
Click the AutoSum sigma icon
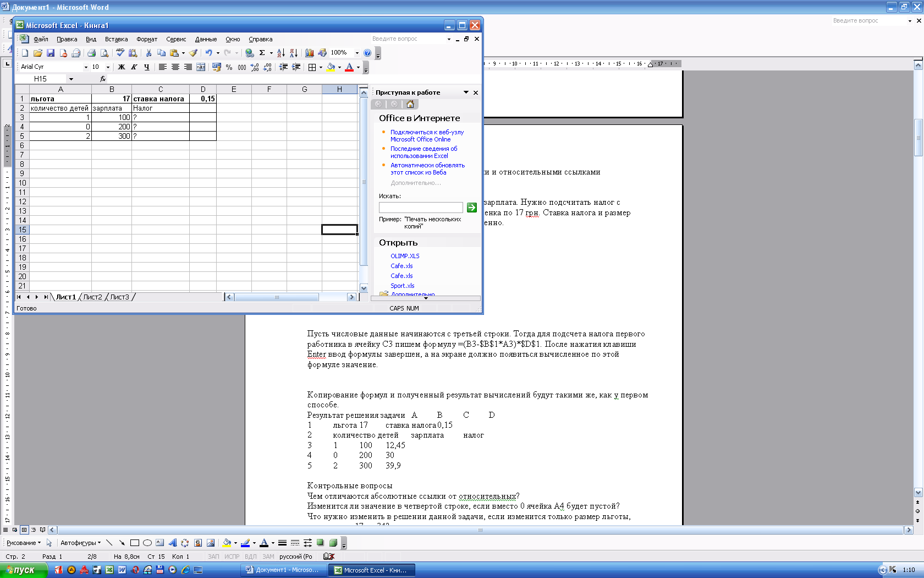pos(262,53)
